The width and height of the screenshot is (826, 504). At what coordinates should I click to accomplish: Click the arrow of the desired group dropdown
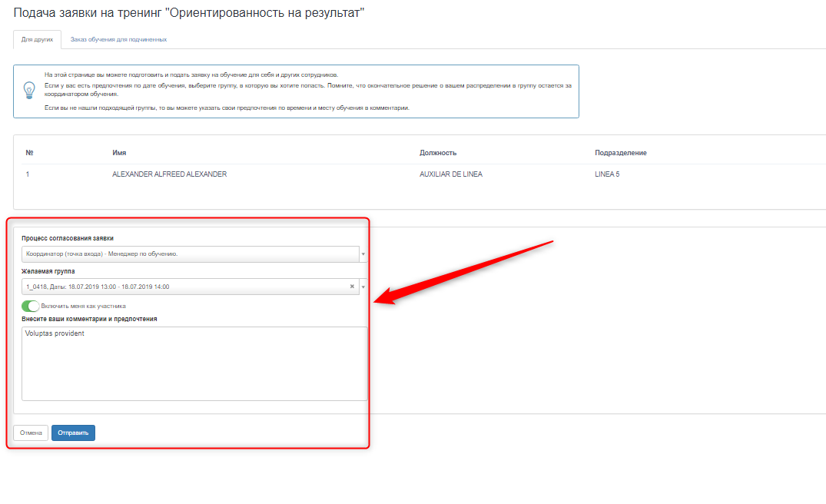pyautogui.click(x=363, y=287)
